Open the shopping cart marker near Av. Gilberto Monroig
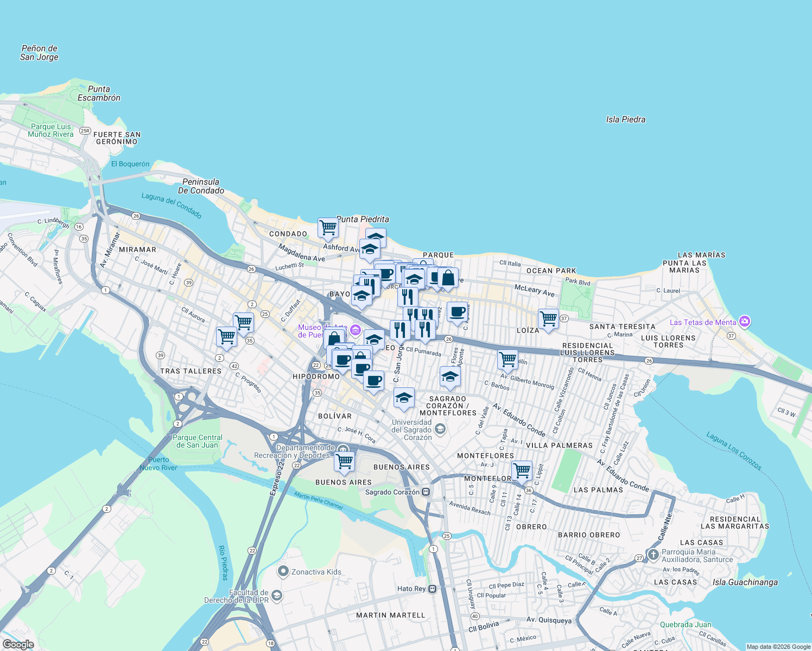The image size is (812, 651). click(507, 359)
